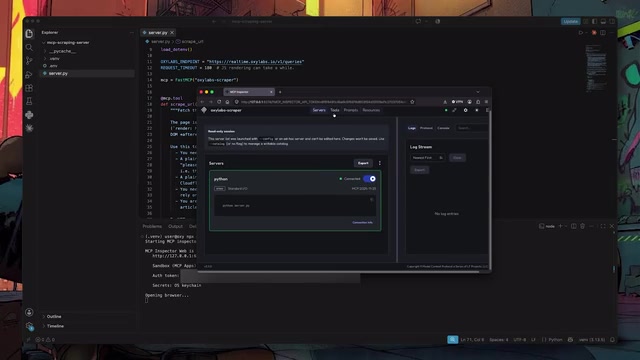640x360 pixels.
Task: Click the Split Editor icon in VS Code
Action: pyautogui.click(x=603, y=33)
